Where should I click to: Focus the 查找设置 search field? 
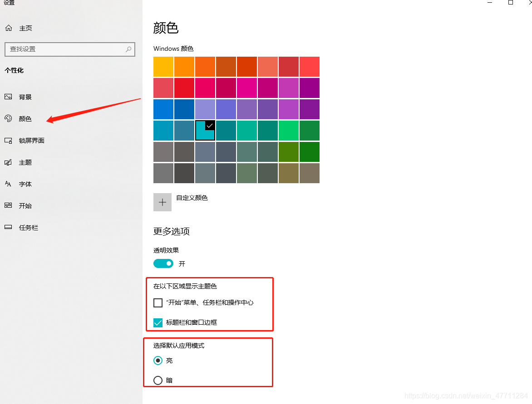pos(70,49)
